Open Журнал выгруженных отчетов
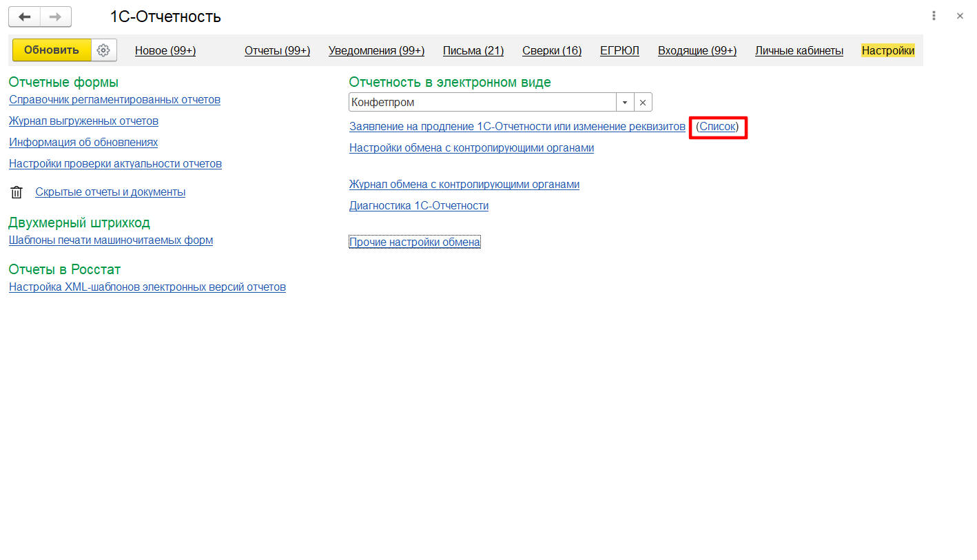This screenshot has width=977, height=560. pyautogui.click(x=83, y=121)
